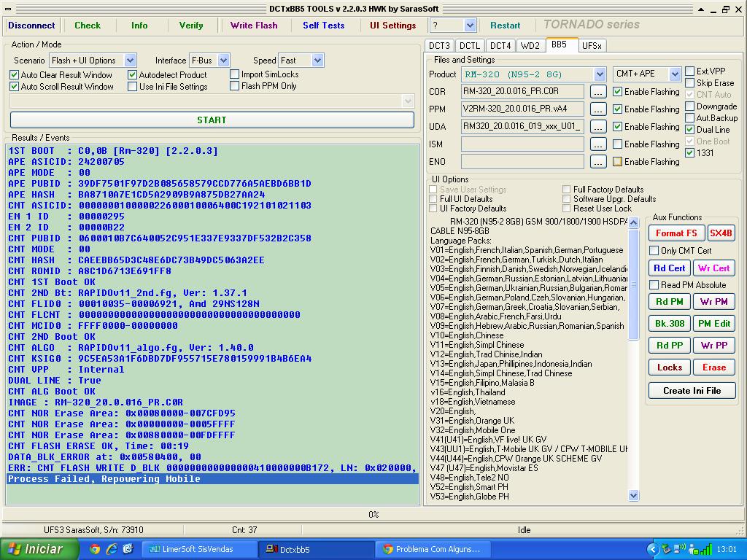Open the application system menu icon in title bar
Screen dimensions: 747x560
[8, 9]
